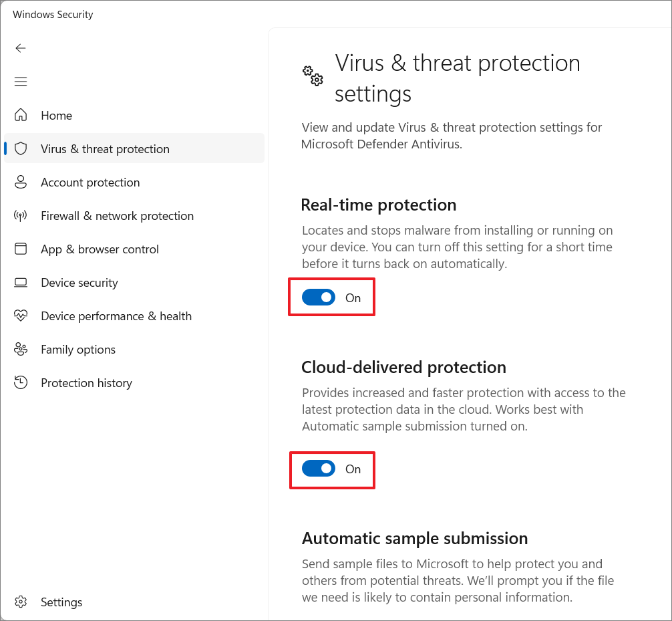Turn off Real-time protection toggle
This screenshot has height=621, width=672.
coord(319,297)
